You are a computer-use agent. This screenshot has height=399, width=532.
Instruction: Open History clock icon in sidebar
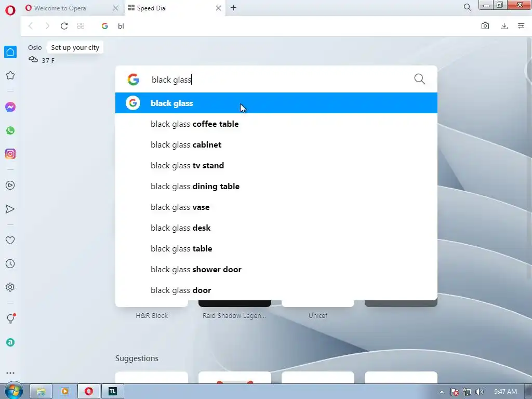pyautogui.click(x=10, y=263)
